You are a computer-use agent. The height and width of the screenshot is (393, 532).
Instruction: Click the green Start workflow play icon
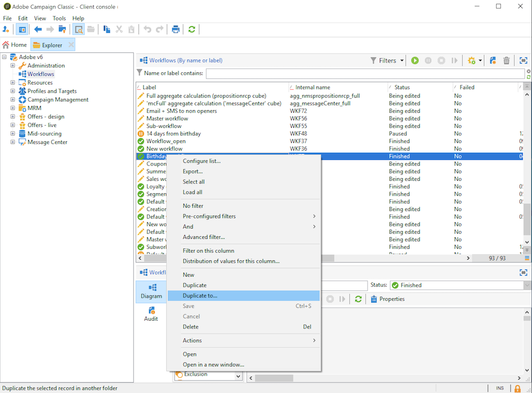point(415,60)
